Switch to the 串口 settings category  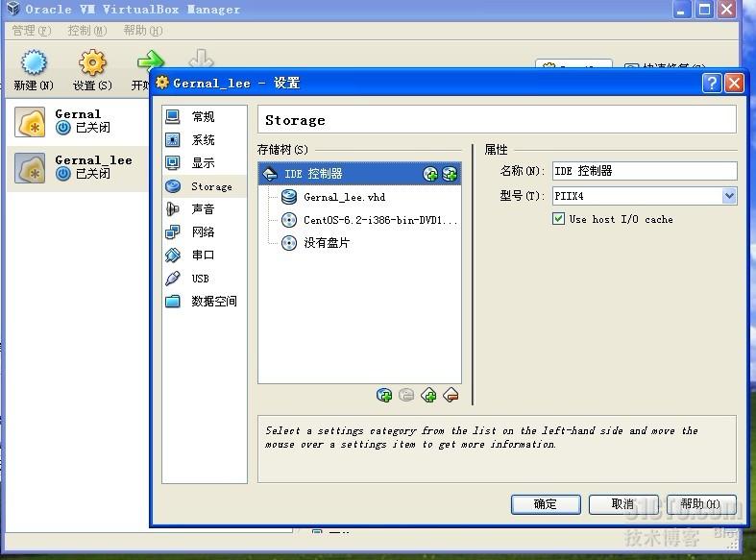coord(205,255)
